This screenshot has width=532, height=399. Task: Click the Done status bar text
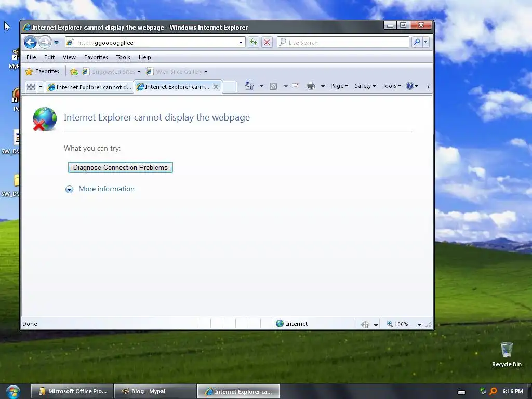point(30,324)
